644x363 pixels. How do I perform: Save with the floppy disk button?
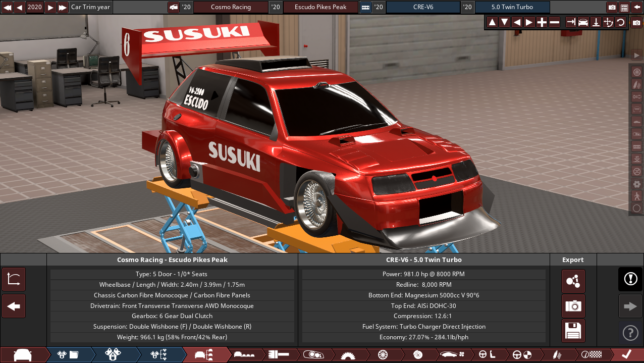[x=573, y=331]
